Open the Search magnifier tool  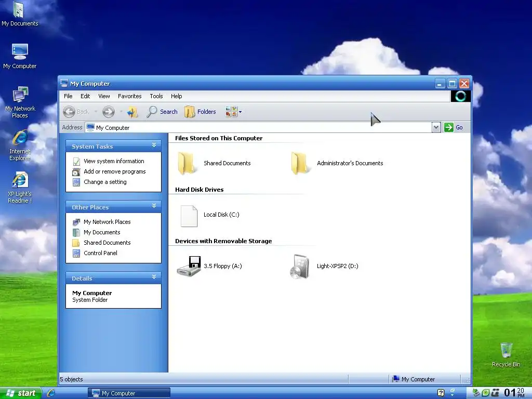pyautogui.click(x=162, y=112)
